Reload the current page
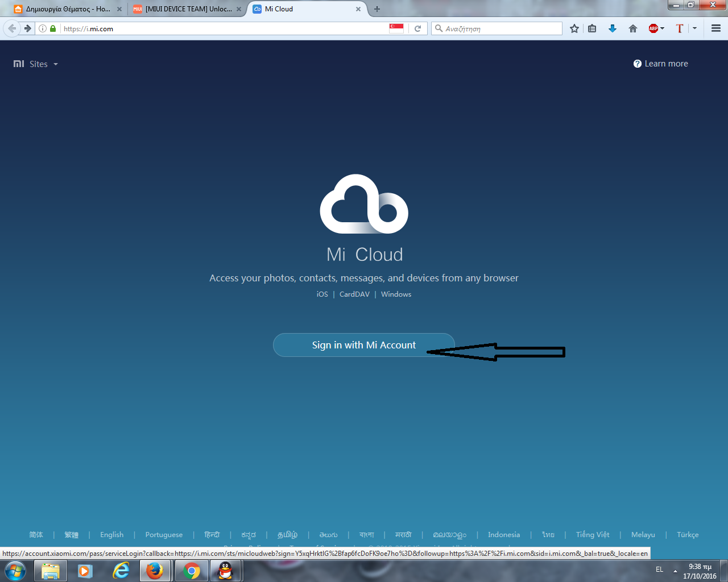 coord(417,28)
